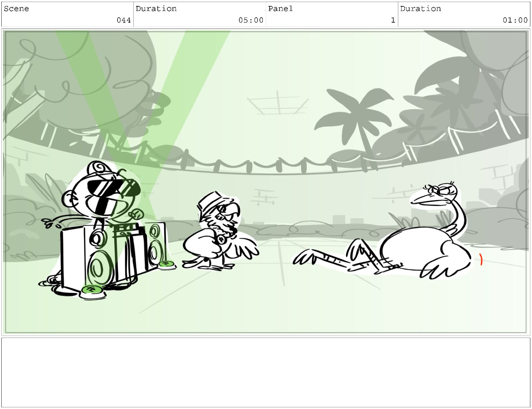
Task: Click the panel Duration value 01:00
Action: coord(515,20)
